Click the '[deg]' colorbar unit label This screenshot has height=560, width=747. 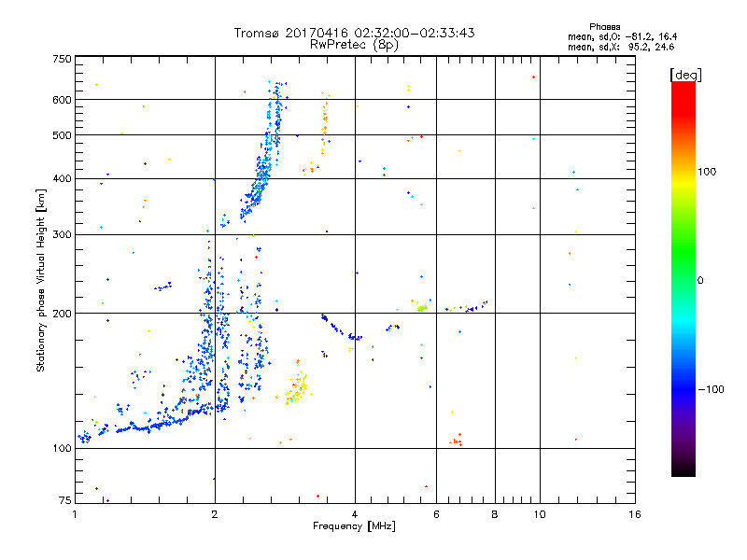coord(685,75)
